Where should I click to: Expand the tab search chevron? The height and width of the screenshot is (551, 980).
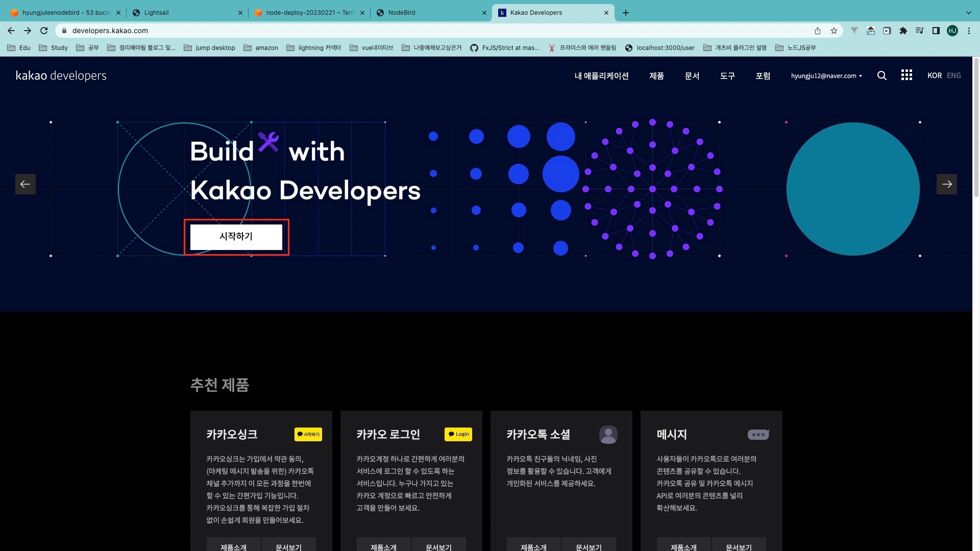click(x=969, y=13)
